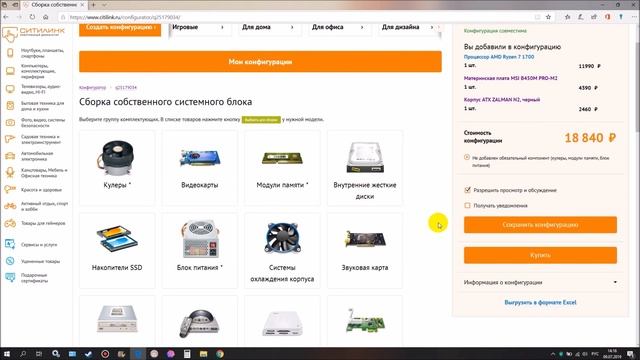Open the Активный отдых bicycle icon
This screenshot has height=360, width=640.
[x=10, y=206]
